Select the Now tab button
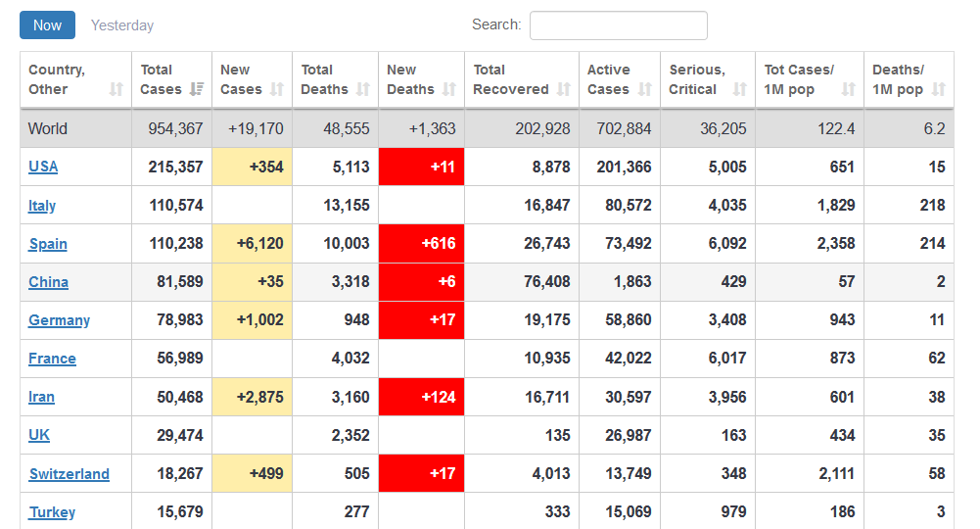Screen dimensions: 980x529 47,25
